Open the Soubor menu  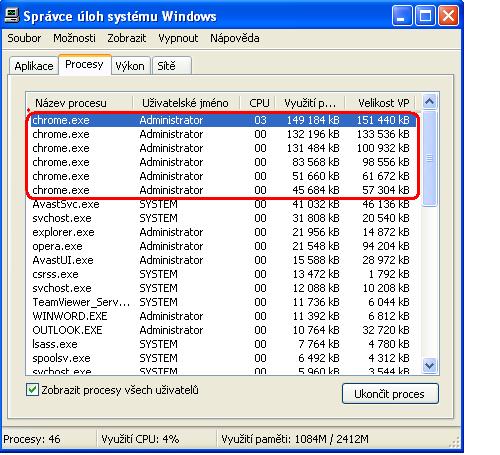[24, 38]
